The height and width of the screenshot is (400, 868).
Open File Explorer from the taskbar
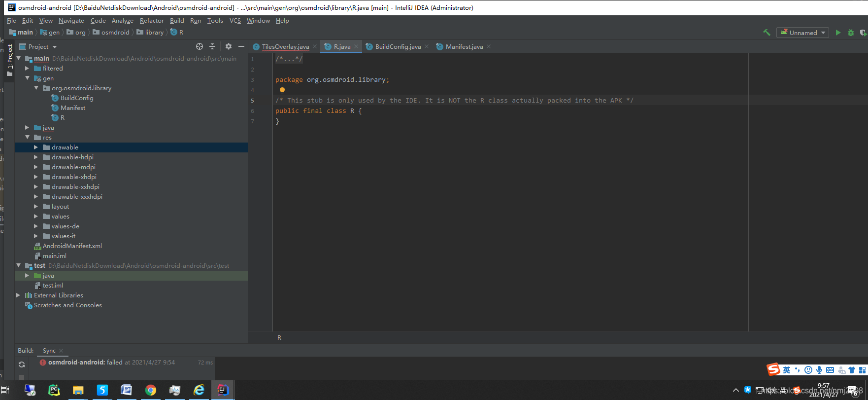[x=78, y=390]
